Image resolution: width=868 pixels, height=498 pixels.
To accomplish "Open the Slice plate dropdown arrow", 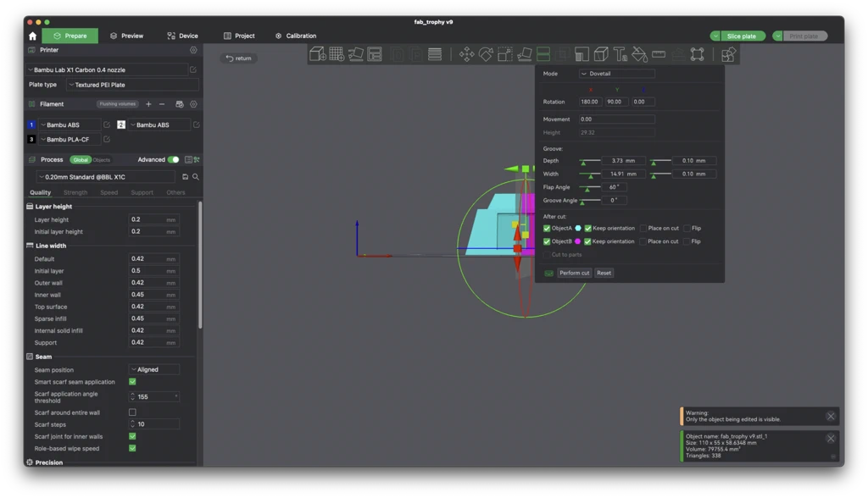I will (x=715, y=36).
